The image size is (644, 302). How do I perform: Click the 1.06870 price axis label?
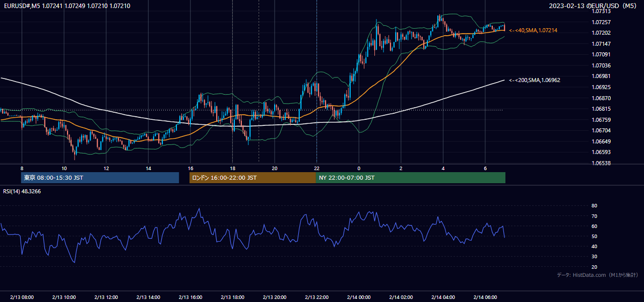[601, 98]
